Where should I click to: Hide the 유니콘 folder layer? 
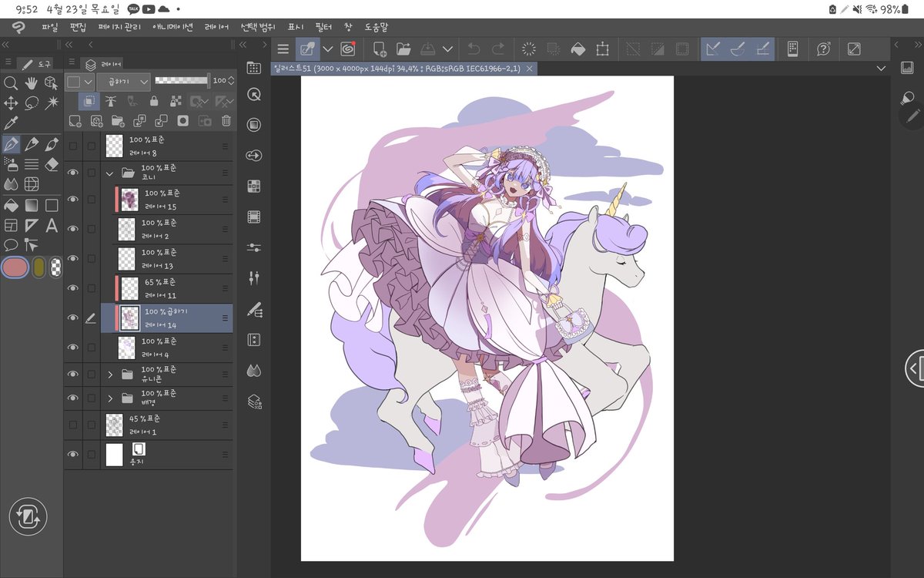[x=73, y=374]
